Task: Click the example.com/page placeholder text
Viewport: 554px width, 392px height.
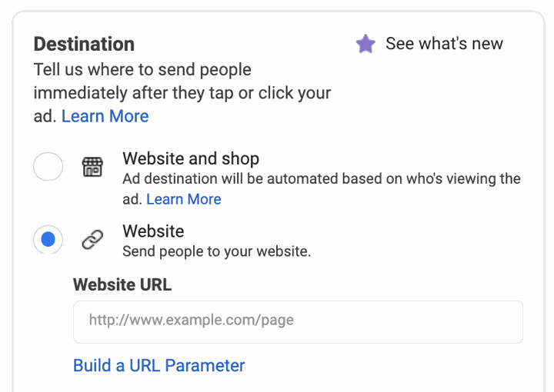Action: tap(191, 320)
